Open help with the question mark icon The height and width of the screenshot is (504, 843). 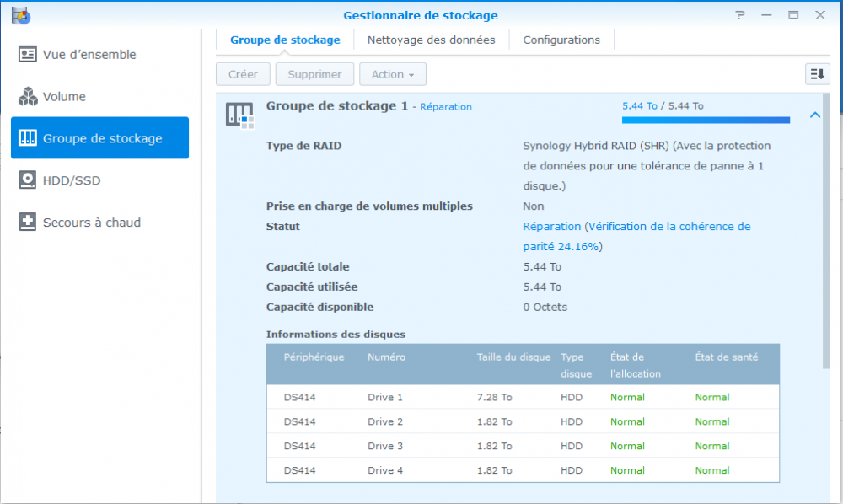point(739,15)
